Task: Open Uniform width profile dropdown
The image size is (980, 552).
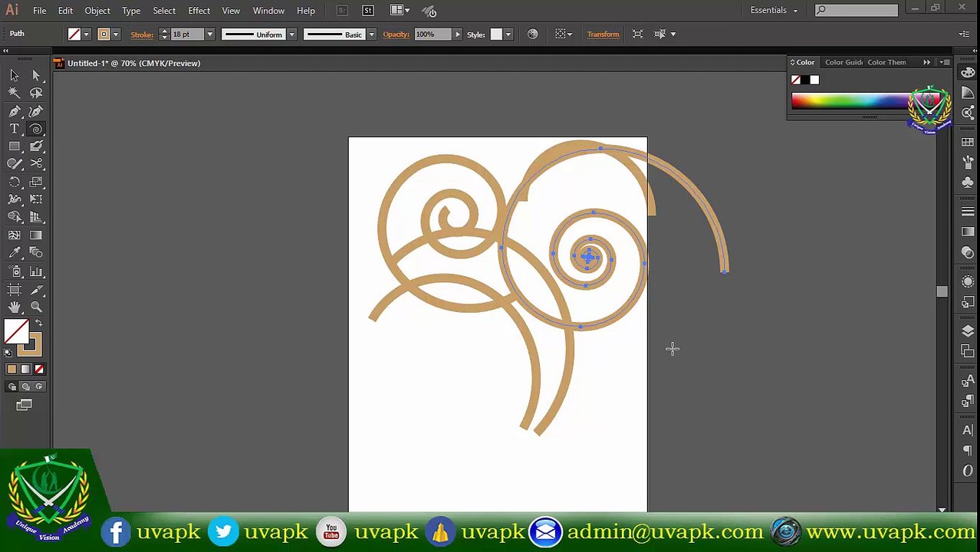Action: point(291,34)
